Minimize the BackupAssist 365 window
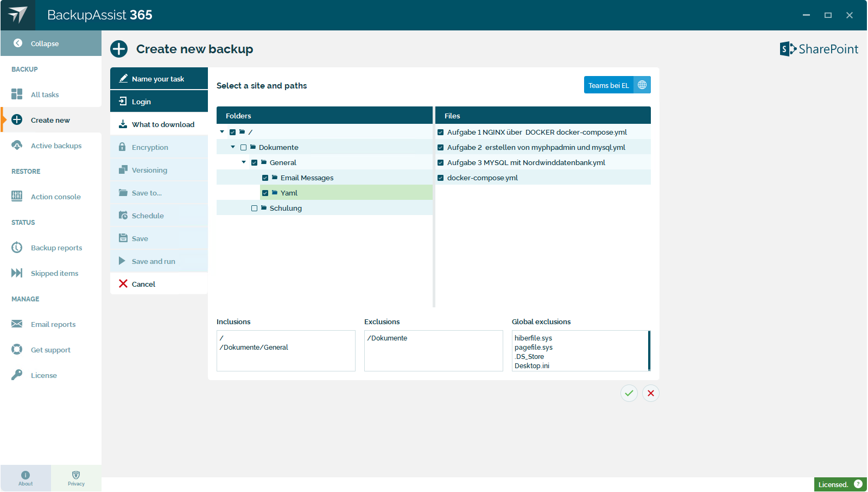The height and width of the screenshot is (492, 868). tap(806, 15)
